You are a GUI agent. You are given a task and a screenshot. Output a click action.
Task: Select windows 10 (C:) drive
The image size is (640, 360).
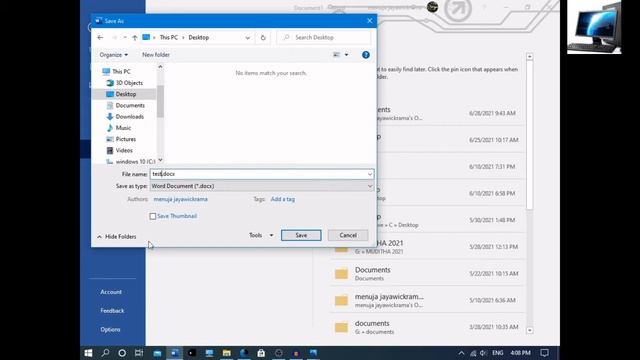pyautogui.click(x=135, y=162)
